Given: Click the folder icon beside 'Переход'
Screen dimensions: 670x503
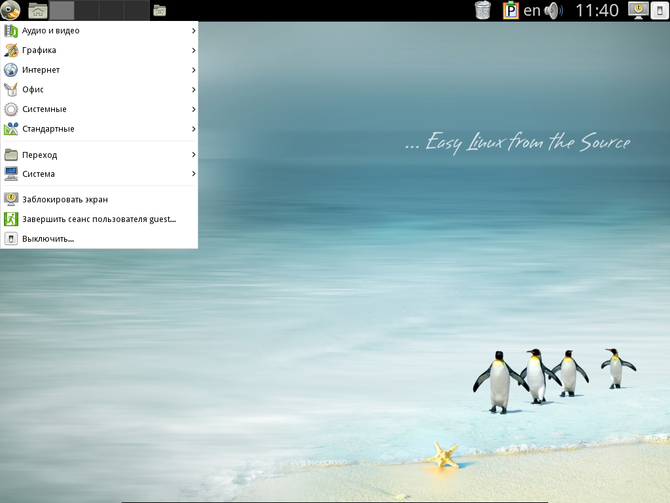Looking at the screenshot, I should click(11, 155).
